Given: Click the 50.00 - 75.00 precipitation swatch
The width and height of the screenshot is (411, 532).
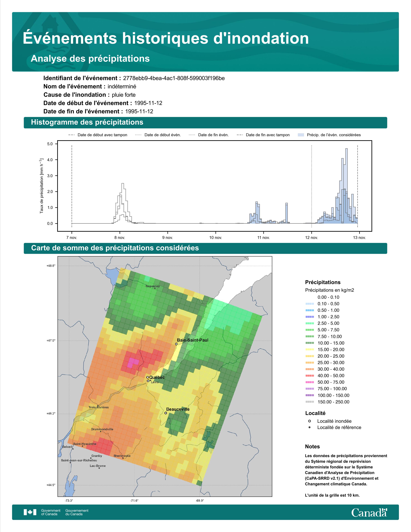Looking at the screenshot, I should click(x=309, y=382).
